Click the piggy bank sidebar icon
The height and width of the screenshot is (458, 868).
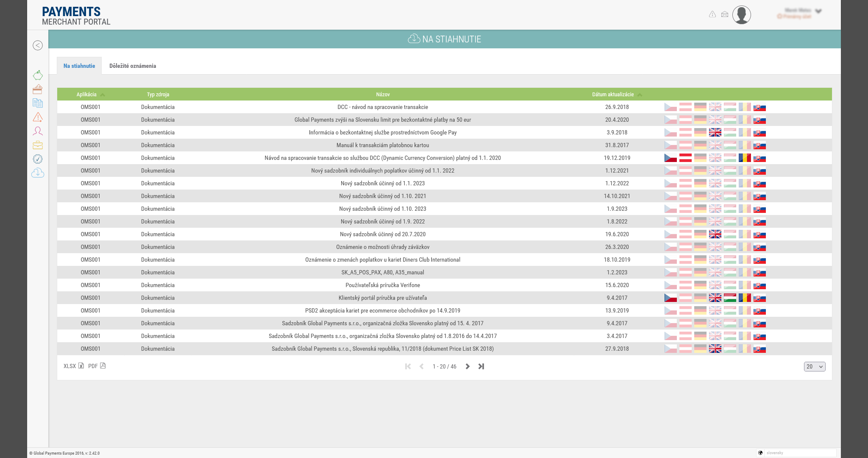pyautogui.click(x=38, y=75)
